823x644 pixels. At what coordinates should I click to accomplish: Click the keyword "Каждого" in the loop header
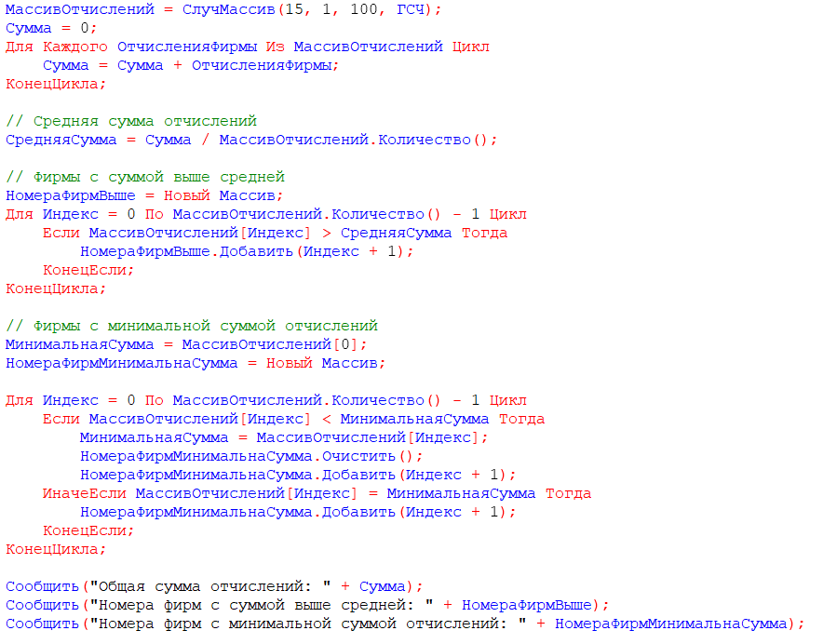[x=75, y=47]
